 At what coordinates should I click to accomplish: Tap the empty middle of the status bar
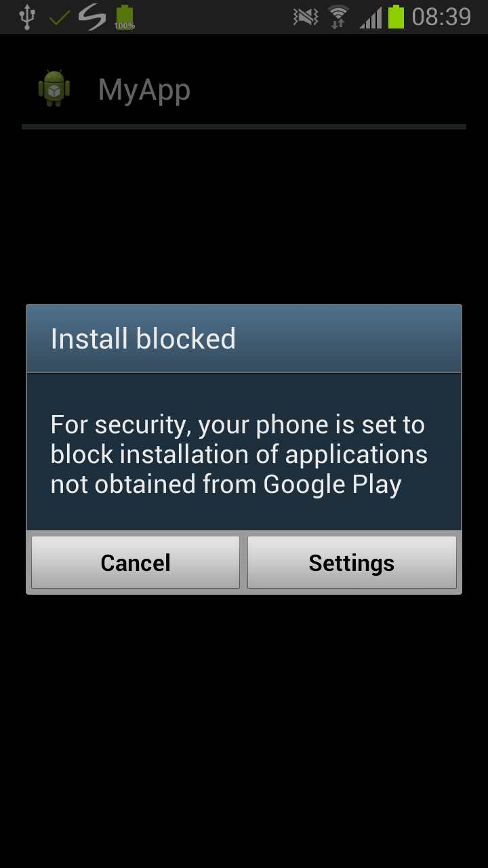pyautogui.click(x=213, y=17)
